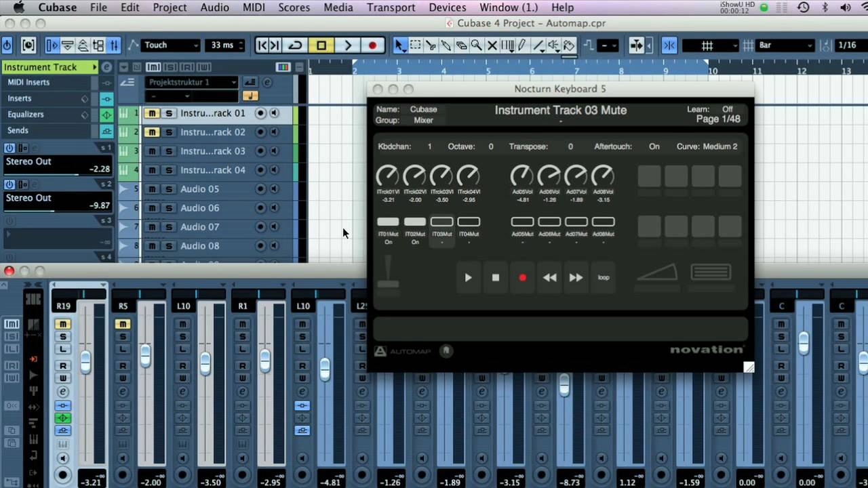Solo Instrument Track 02 in track list
Viewport: 868px width, 488px height.
pyautogui.click(x=169, y=132)
